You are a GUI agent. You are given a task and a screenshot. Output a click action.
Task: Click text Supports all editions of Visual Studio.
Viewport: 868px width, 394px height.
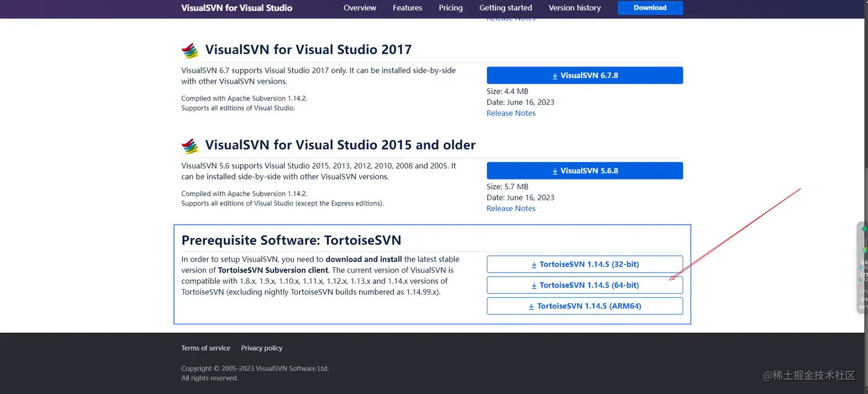click(238, 108)
